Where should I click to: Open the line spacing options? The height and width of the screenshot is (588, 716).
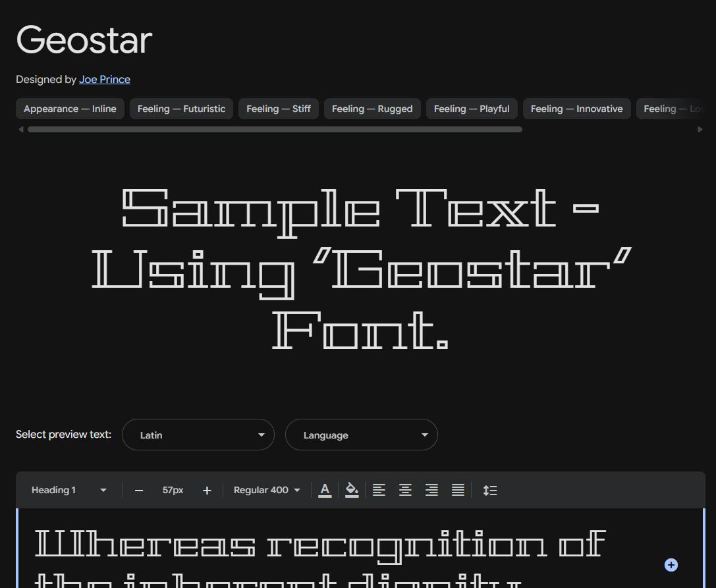click(490, 491)
